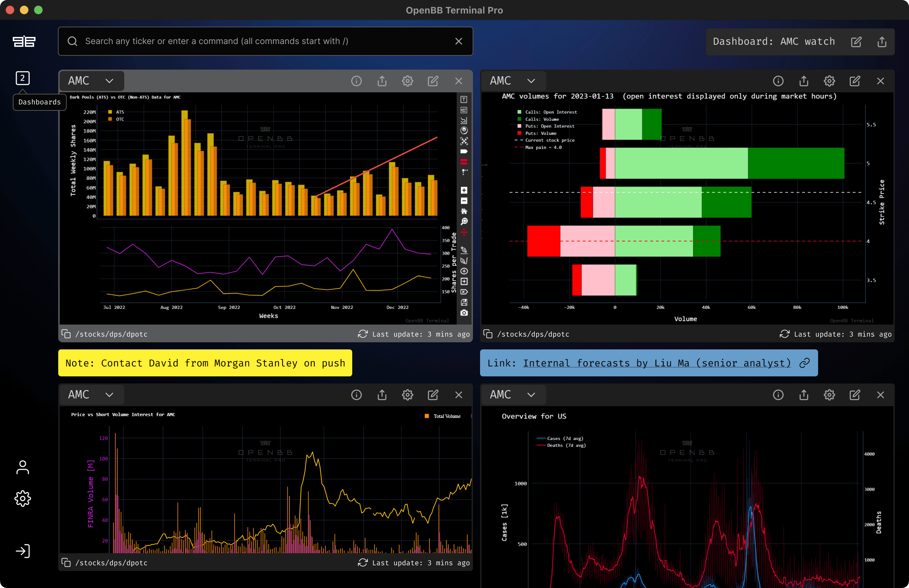Show info for Price vs Short Volume widget
Screen dimensions: 909x588
(356, 395)
